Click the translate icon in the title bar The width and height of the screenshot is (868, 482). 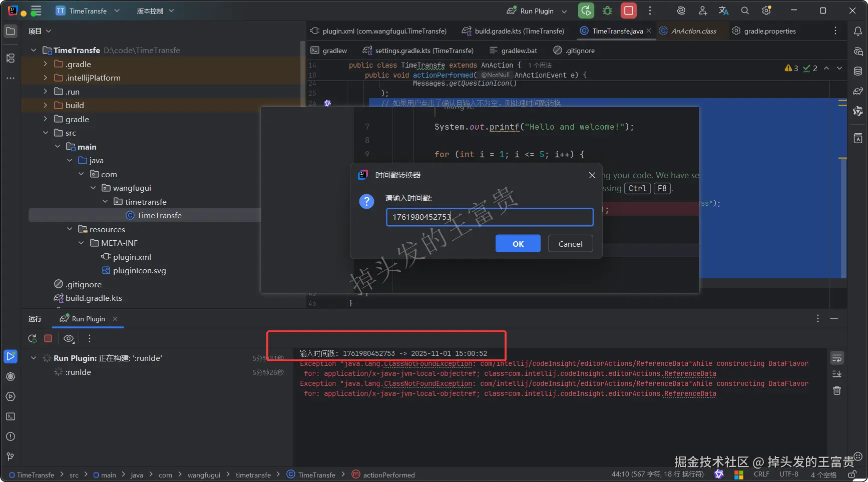[x=723, y=11]
